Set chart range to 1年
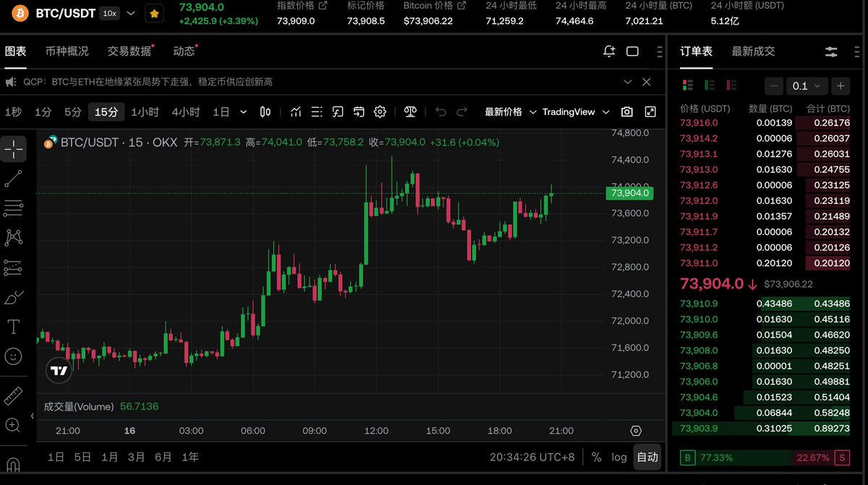This screenshot has width=868, height=485. click(190, 457)
